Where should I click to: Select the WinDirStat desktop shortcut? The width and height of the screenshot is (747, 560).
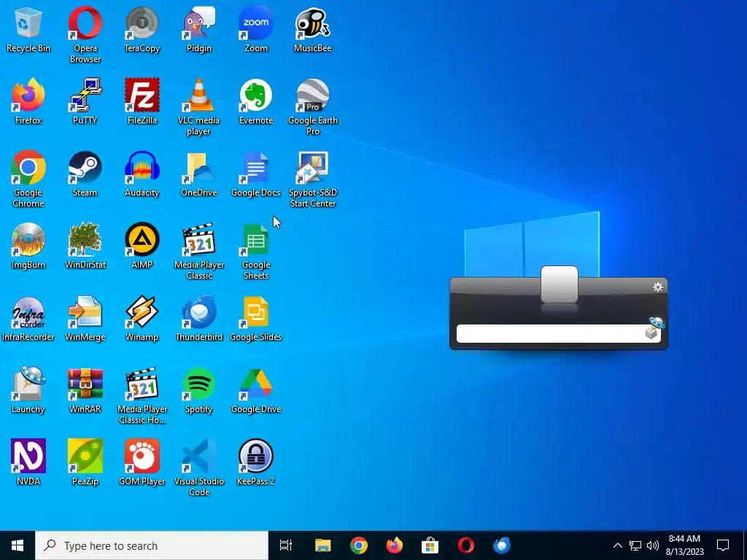coord(85,246)
